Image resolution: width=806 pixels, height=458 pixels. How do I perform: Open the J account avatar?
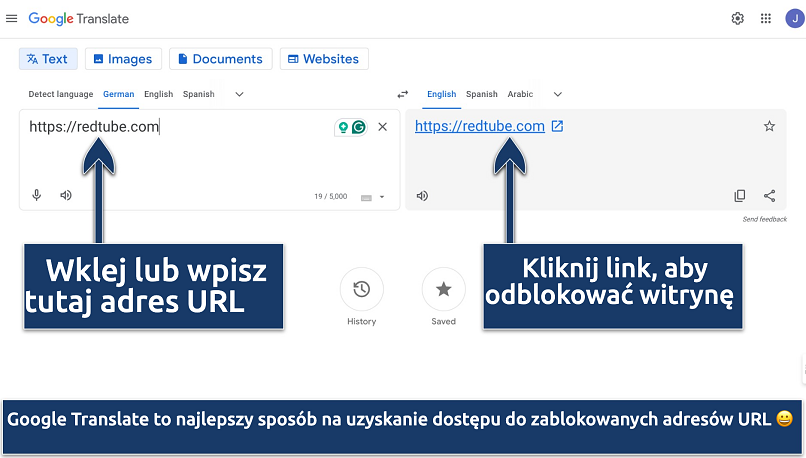(795, 19)
